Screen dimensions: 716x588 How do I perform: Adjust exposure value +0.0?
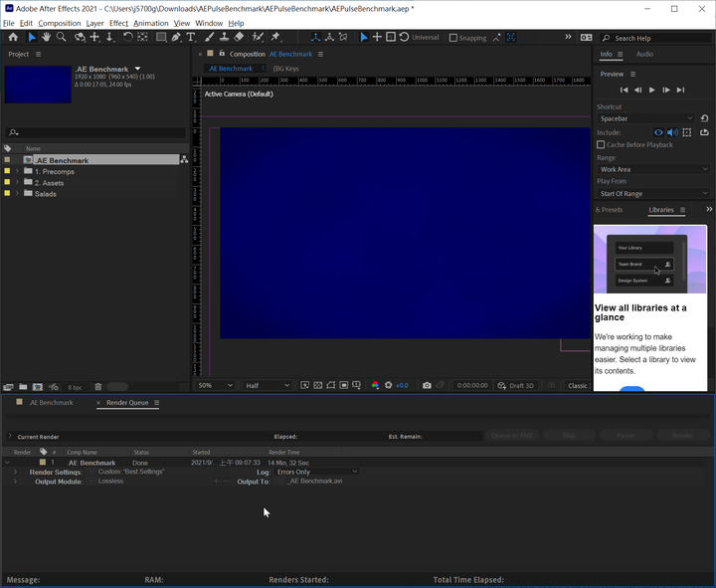click(x=402, y=386)
